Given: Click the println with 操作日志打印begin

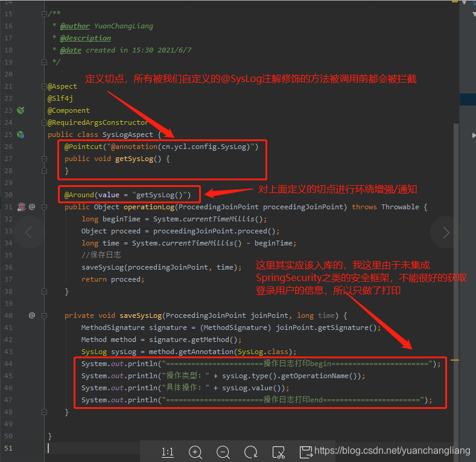Looking at the screenshot, I should click(261, 364).
